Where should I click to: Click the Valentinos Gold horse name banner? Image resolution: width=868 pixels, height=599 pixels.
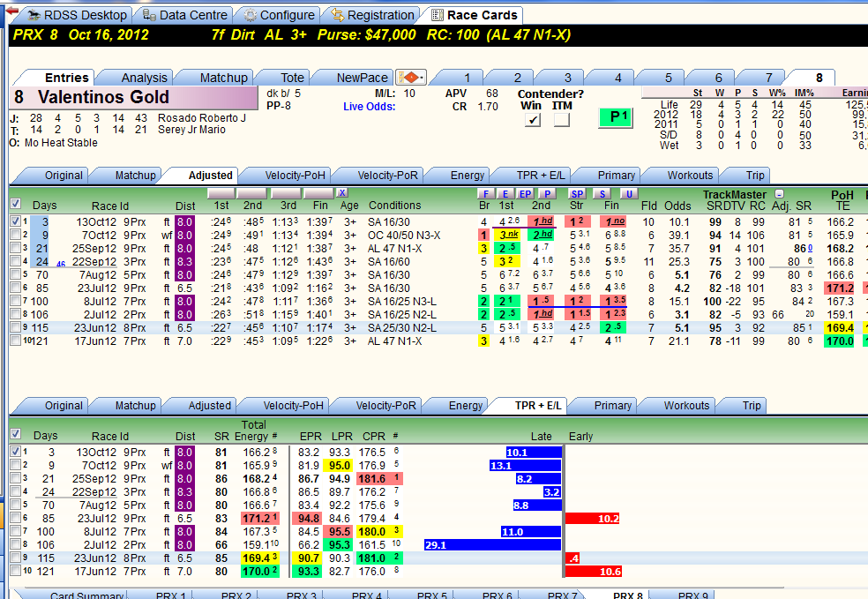click(x=134, y=97)
